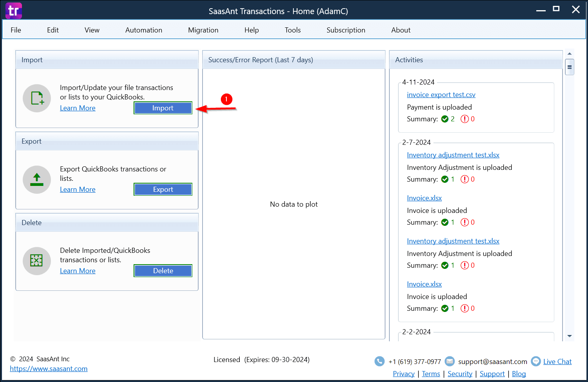Click the Delete spreadsheet icon

tap(37, 261)
